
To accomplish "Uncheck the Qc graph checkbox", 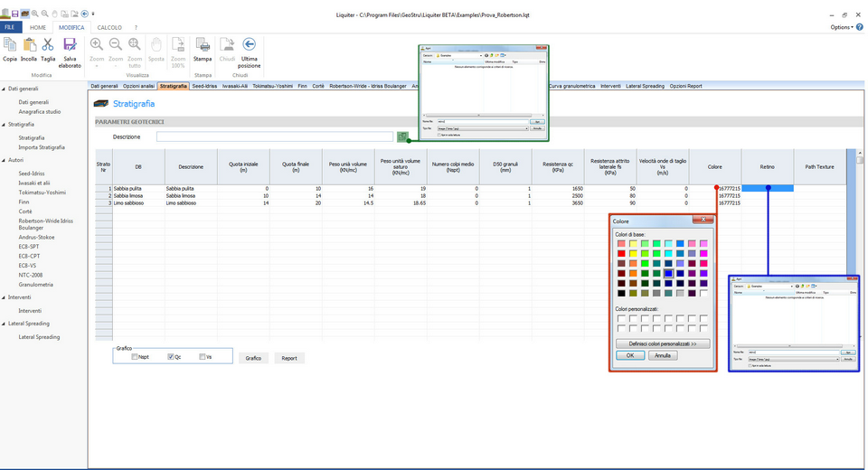I will (x=171, y=357).
